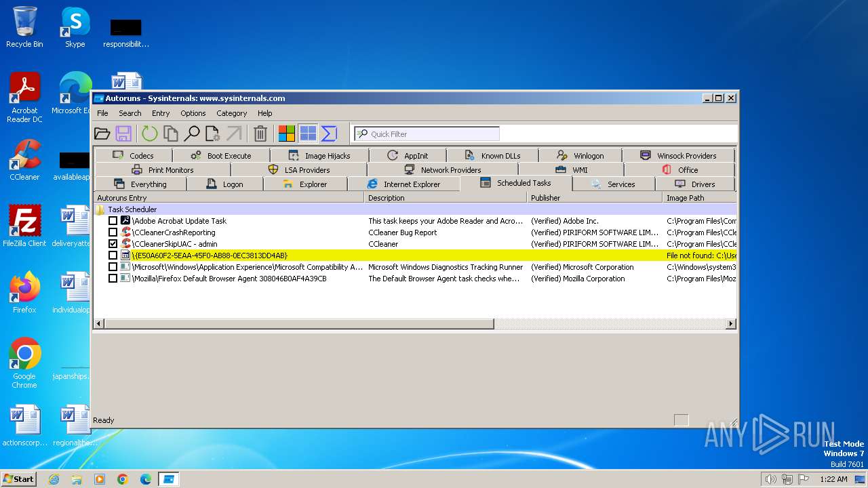Click the green Refresh icon
868x488 pixels.
point(149,134)
